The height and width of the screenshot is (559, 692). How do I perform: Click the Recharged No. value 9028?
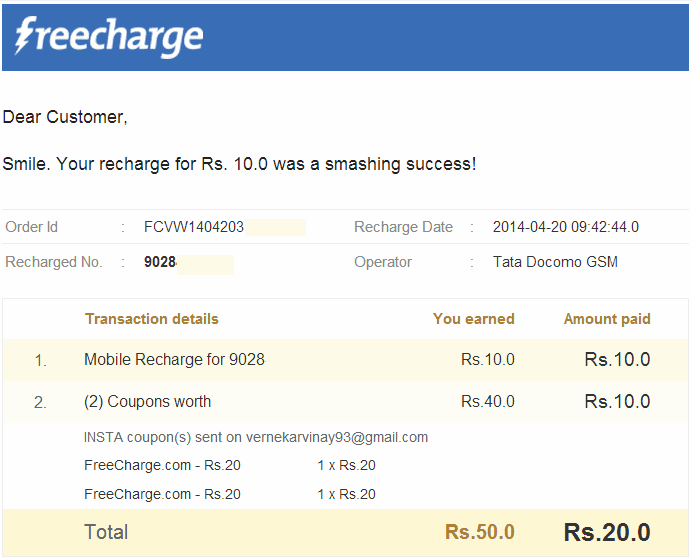(160, 262)
